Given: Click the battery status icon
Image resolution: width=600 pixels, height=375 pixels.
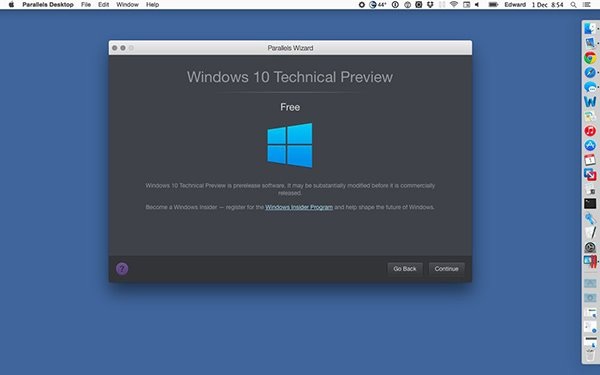Looking at the screenshot, I should 493,5.
